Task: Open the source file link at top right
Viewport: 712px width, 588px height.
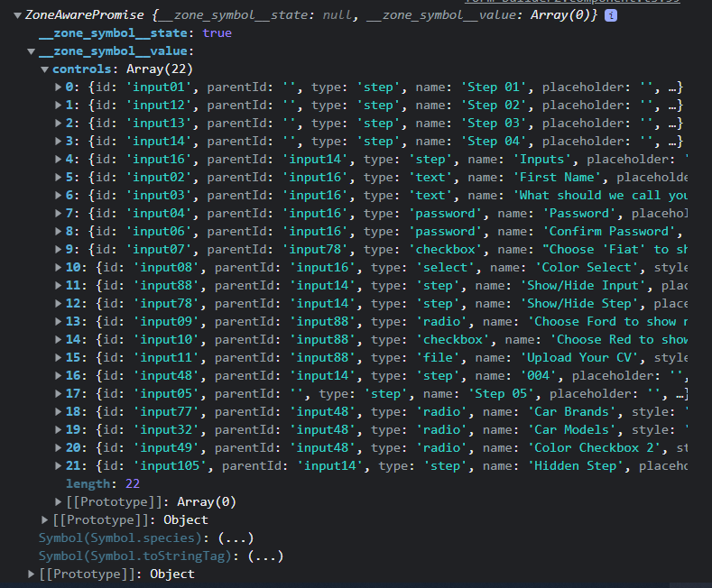Action: coord(573,2)
